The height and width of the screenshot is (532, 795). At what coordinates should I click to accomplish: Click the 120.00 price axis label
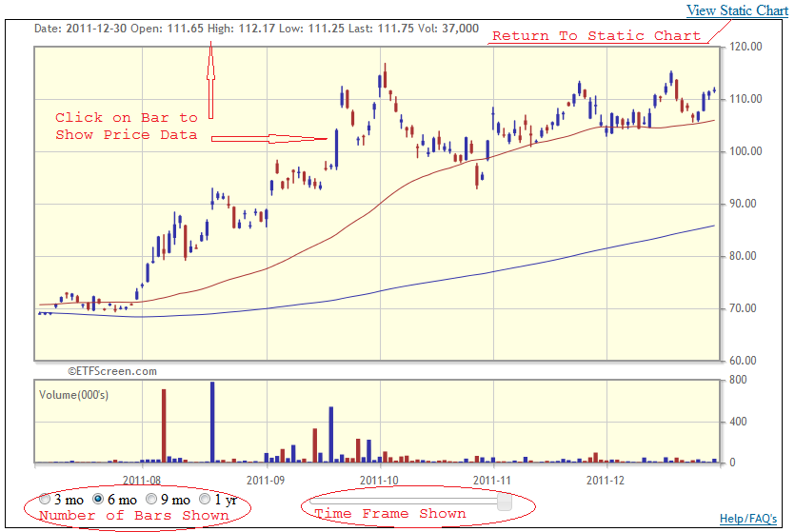(745, 47)
